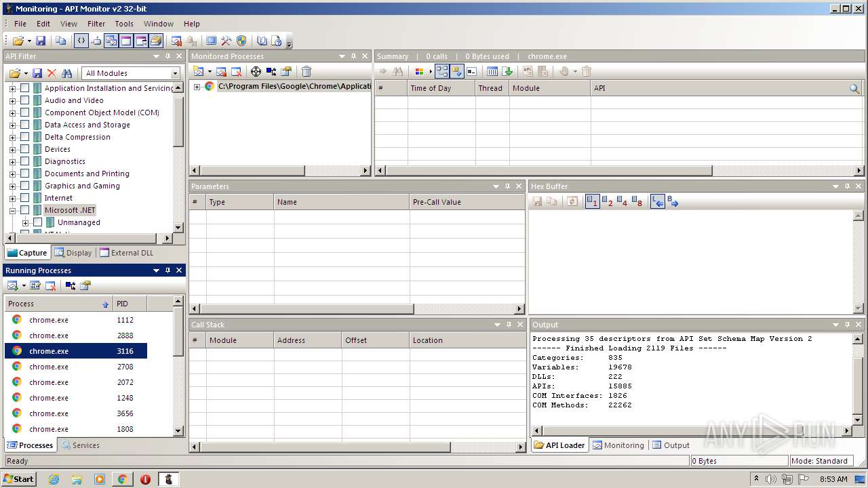868x488 pixels.
Task: Check the Diagnostics checkbox
Action: 25,161
